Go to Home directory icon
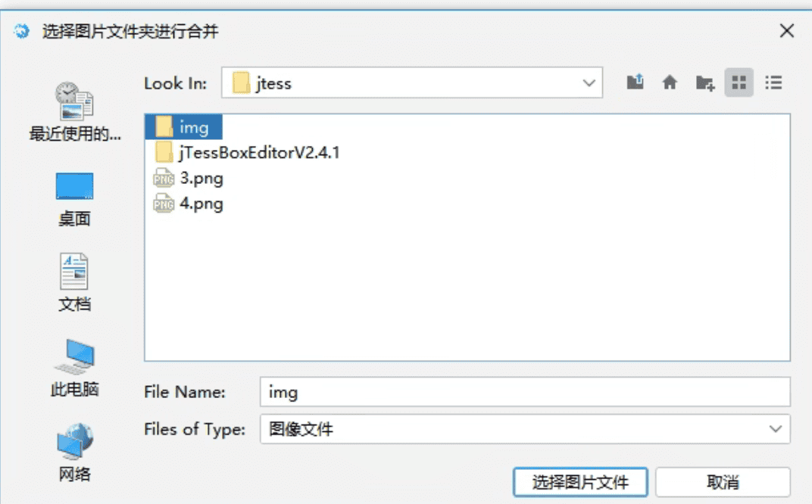The image size is (812, 504). [670, 82]
